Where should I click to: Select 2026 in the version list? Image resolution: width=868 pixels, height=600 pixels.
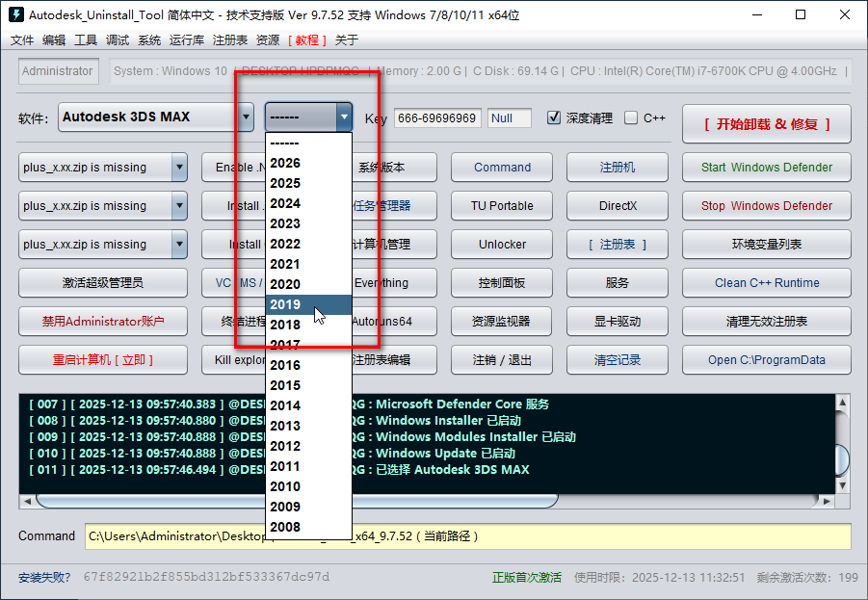[308, 163]
